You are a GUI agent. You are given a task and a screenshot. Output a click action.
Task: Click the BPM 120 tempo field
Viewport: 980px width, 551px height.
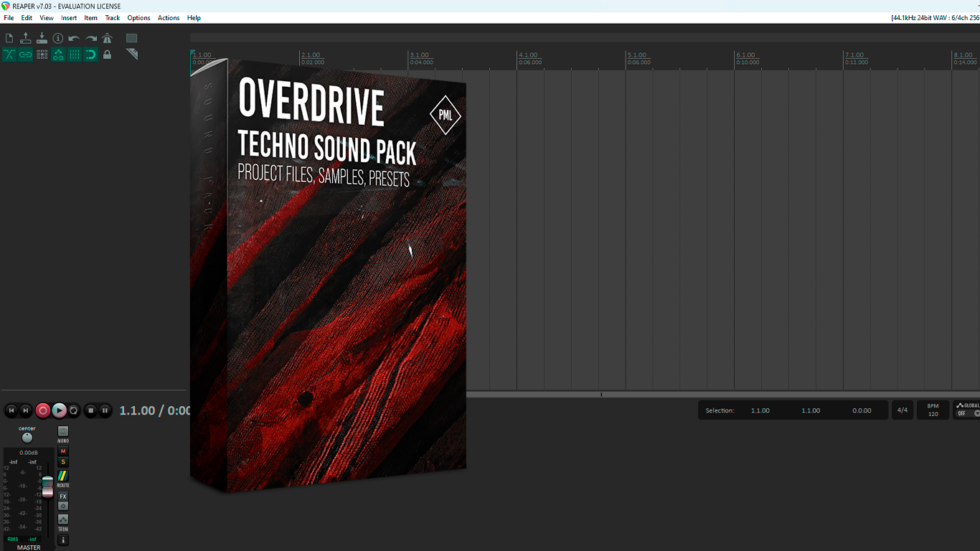(x=933, y=410)
